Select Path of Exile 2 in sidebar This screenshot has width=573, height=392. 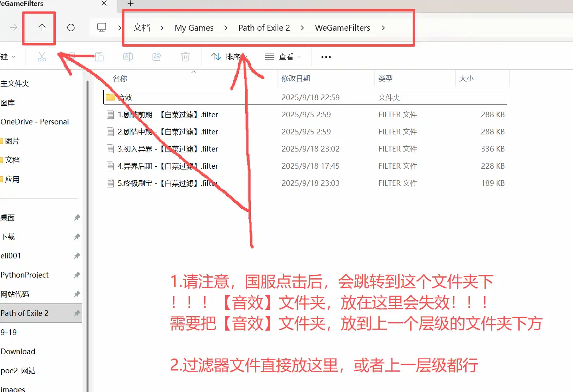(x=25, y=313)
